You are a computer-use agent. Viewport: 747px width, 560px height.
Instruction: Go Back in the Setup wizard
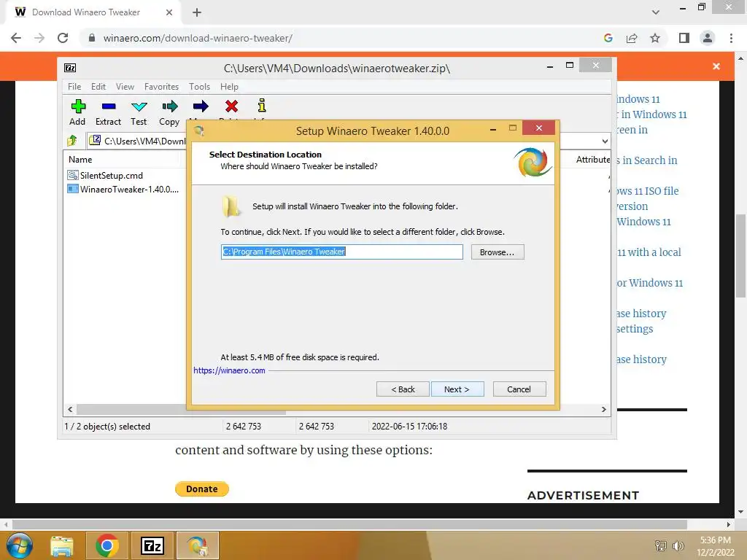(403, 389)
